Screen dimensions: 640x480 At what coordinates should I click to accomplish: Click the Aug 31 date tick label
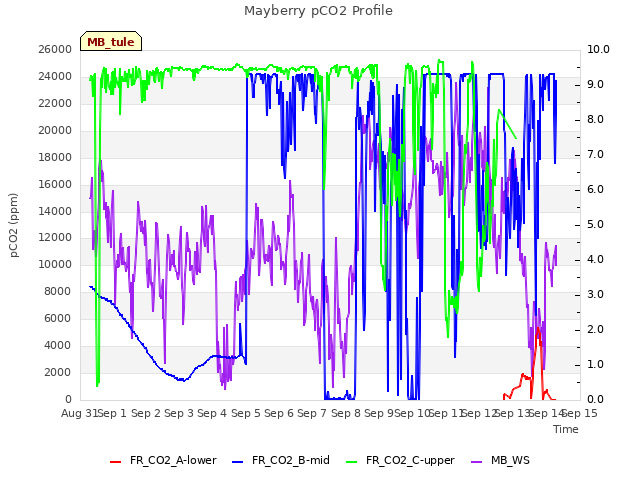[80, 413]
